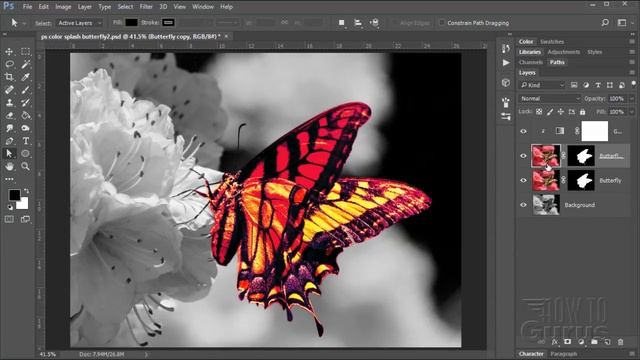Select the Rectangular Marquee tool
Image resolution: width=640 pixels, height=360 pixels.
(25, 52)
